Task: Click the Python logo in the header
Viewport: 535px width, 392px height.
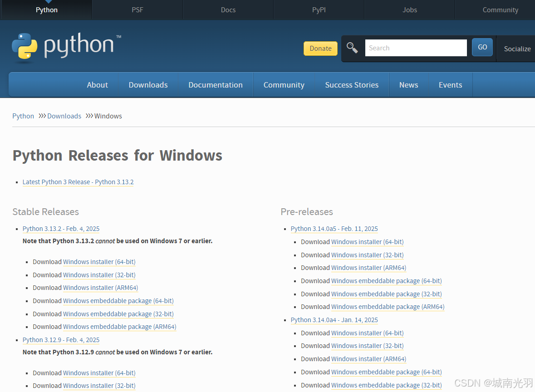Action: (x=66, y=48)
